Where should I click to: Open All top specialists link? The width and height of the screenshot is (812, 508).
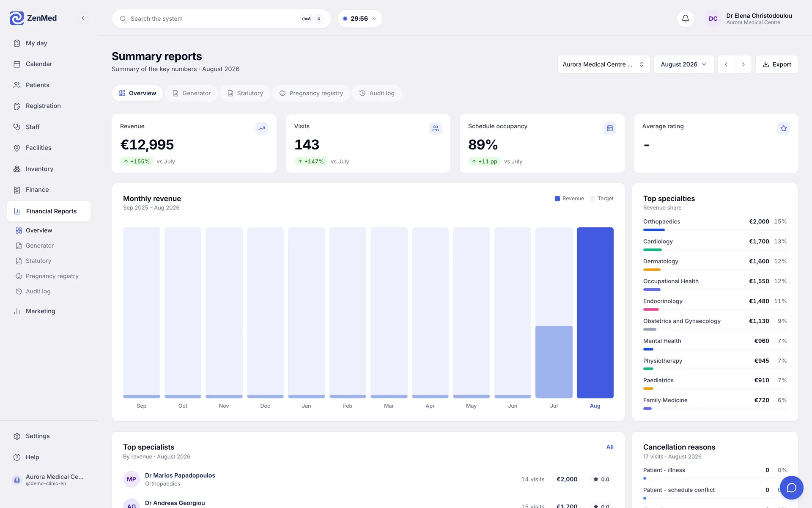point(610,447)
